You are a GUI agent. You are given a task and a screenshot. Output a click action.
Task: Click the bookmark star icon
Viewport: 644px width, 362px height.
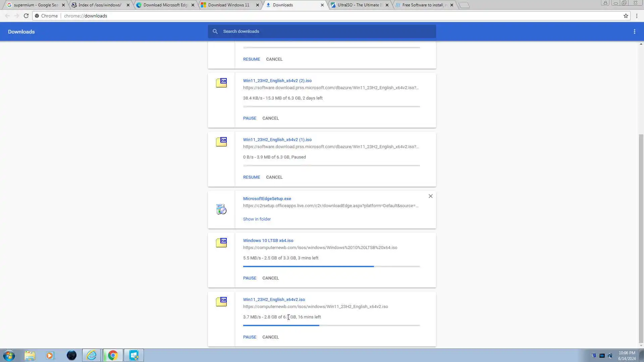click(626, 16)
